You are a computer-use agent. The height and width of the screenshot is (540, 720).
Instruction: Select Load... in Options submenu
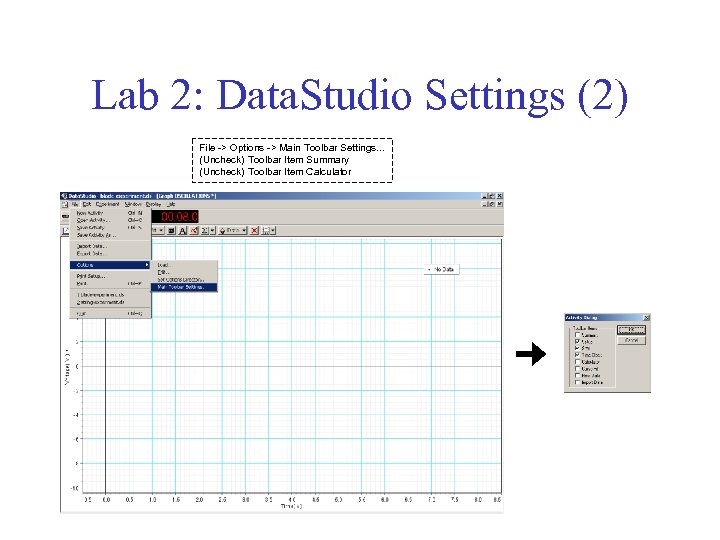coord(184,265)
